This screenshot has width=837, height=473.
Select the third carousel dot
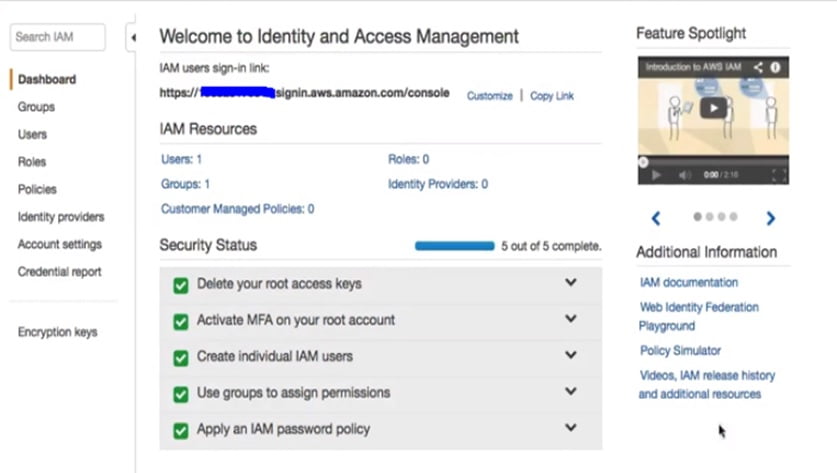(721, 216)
